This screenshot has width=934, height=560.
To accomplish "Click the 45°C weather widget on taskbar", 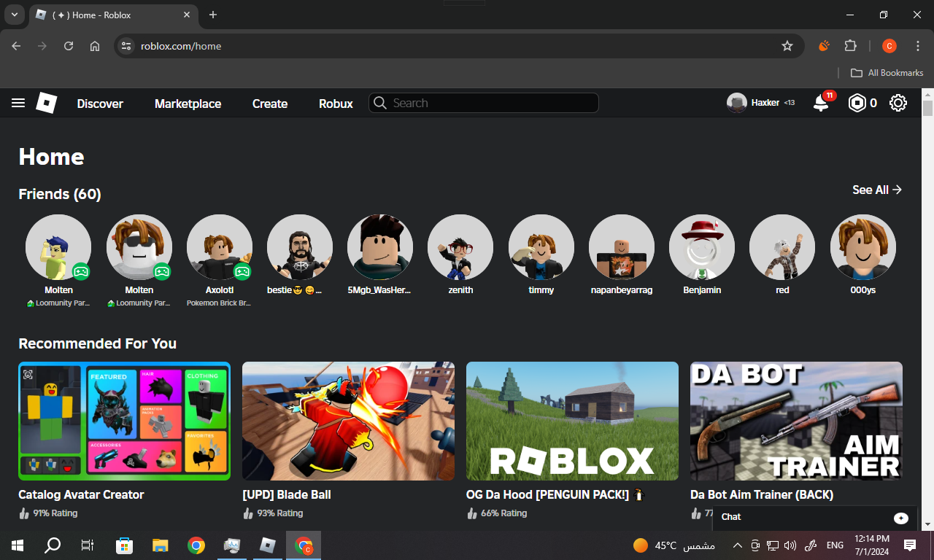I will click(x=674, y=545).
